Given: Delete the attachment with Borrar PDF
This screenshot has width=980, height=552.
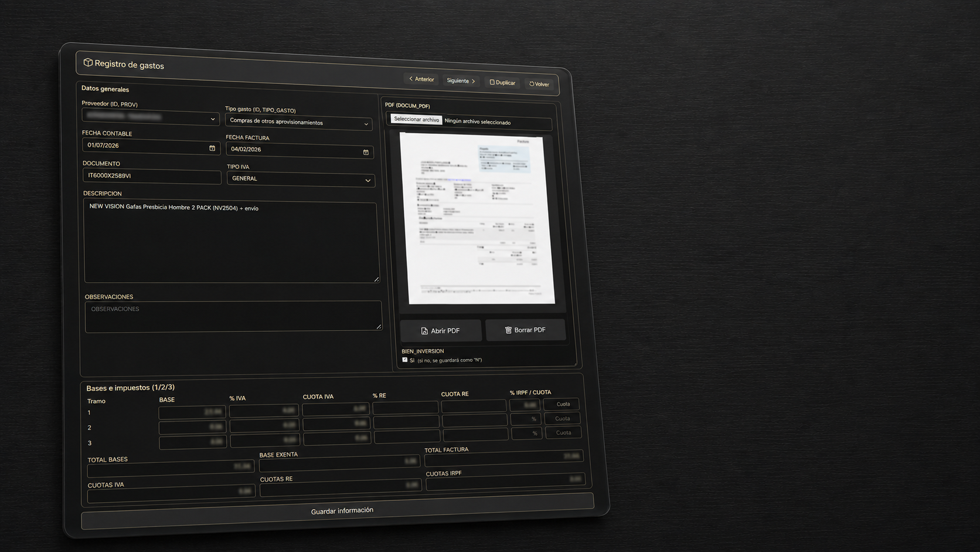Looking at the screenshot, I should 525,330.
